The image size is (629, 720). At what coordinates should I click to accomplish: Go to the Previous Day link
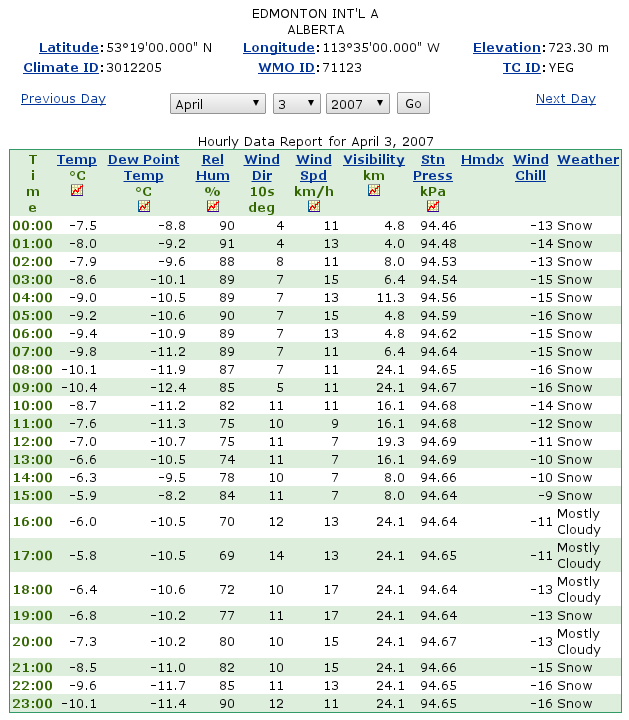(63, 99)
